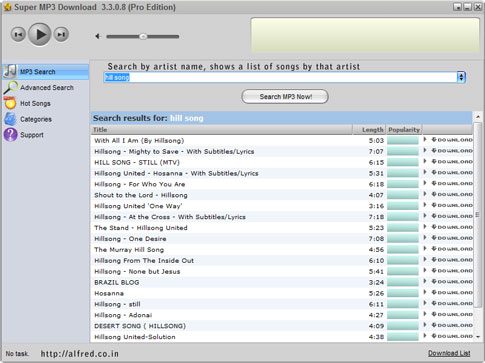Preview With All I Am play arrow

(425, 140)
